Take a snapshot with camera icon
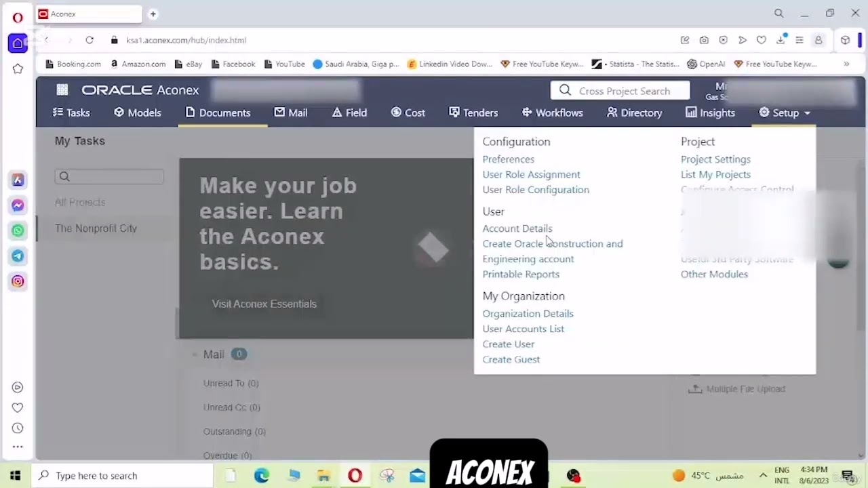 704,40
